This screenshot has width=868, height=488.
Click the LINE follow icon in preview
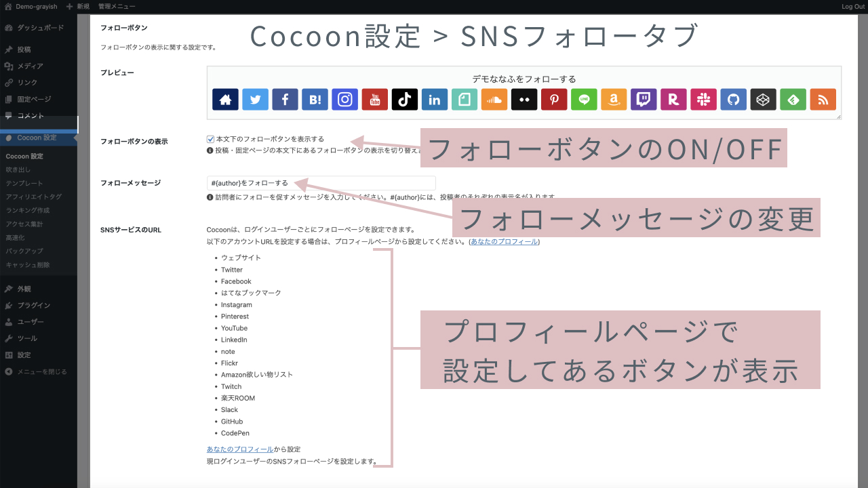(x=584, y=100)
